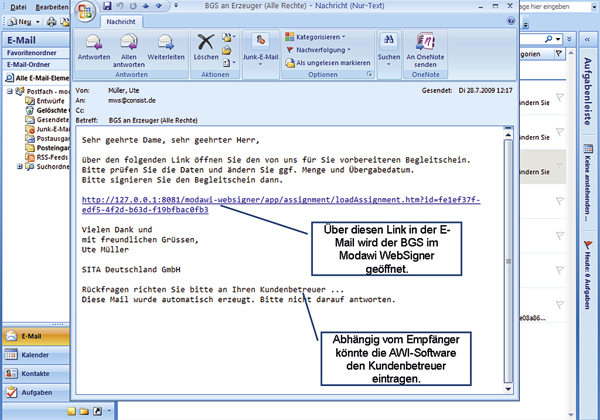Screen dimensions: 600x420
Task: Select Alle E-Mail-Elemente
Action: [37, 78]
